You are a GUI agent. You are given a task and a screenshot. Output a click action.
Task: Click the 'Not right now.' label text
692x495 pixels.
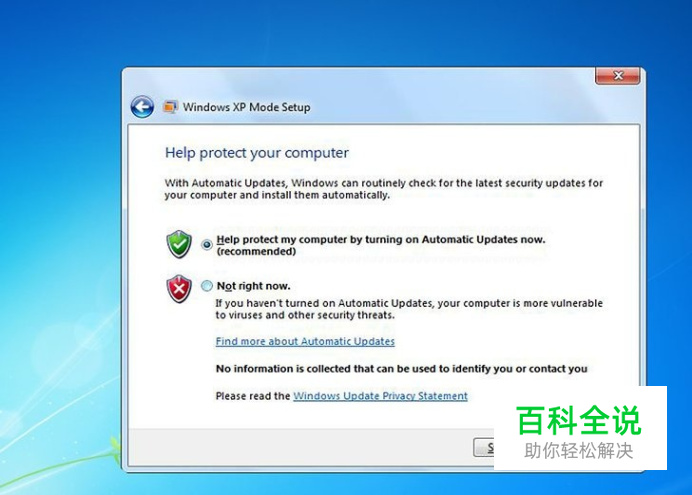click(x=253, y=286)
